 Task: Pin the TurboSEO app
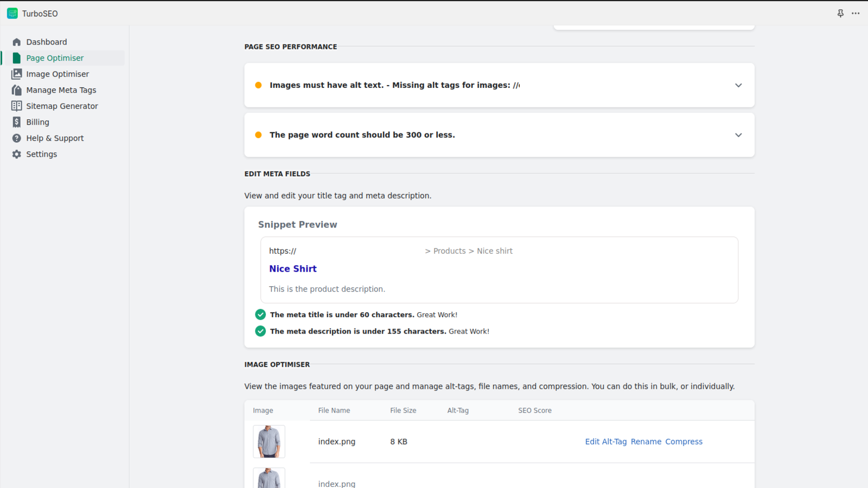pyautogui.click(x=840, y=14)
